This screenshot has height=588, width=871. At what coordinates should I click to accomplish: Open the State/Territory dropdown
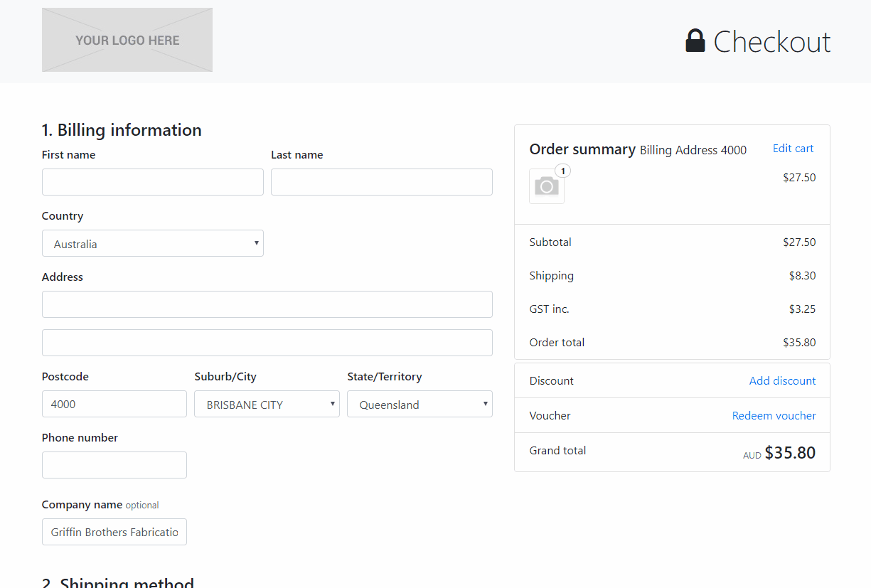tap(420, 404)
